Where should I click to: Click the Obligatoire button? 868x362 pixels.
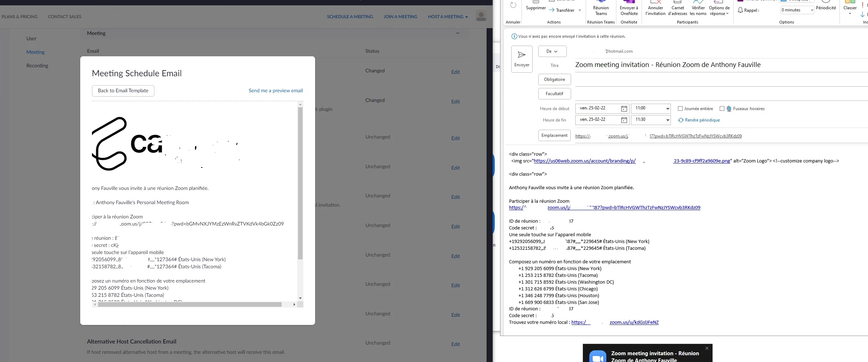tap(554, 79)
